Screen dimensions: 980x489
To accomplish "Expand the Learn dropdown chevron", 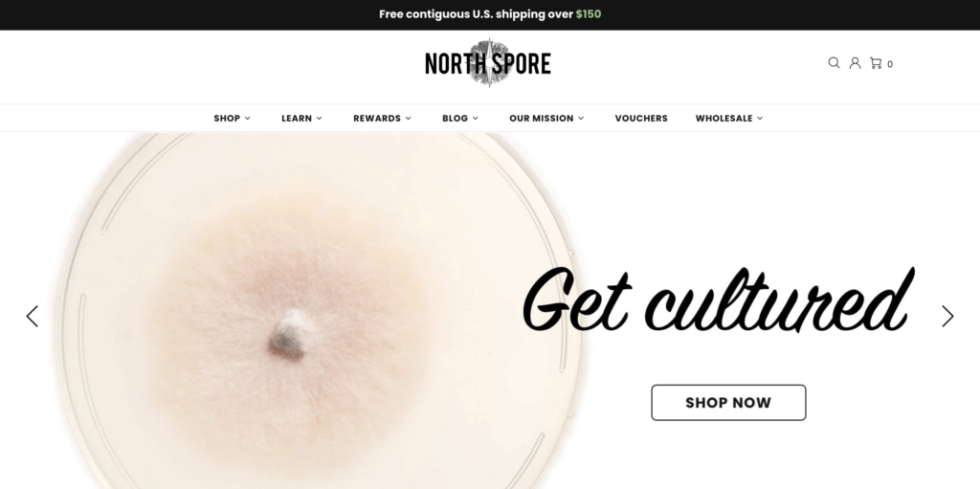I will coord(319,119).
